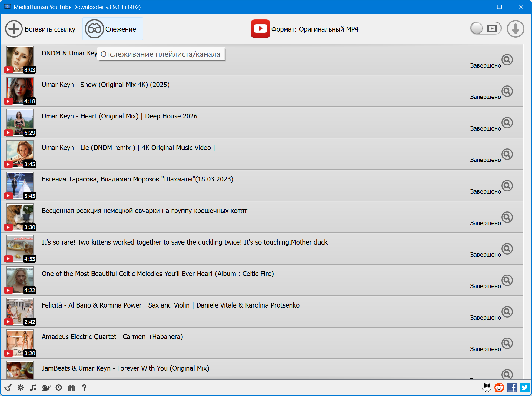The image size is (532, 396).
Task: Minimize the MediaHuman YouTube Downloader window
Action: (x=479, y=7)
